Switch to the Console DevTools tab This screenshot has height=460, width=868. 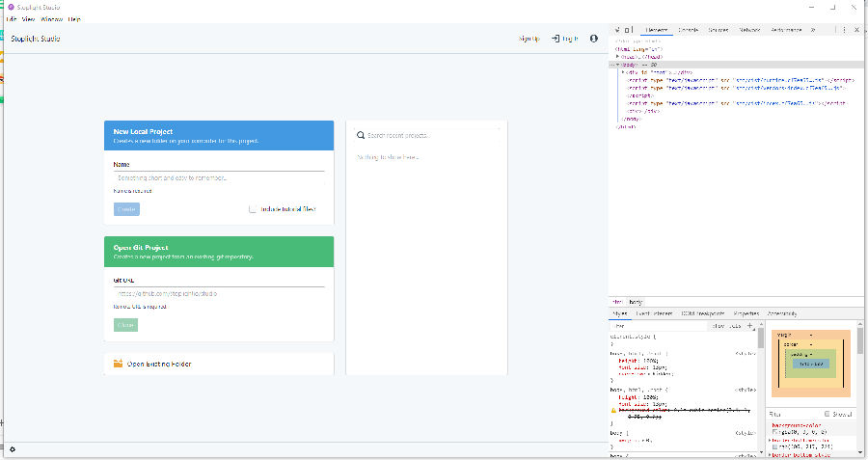pyautogui.click(x=688, y=29)
